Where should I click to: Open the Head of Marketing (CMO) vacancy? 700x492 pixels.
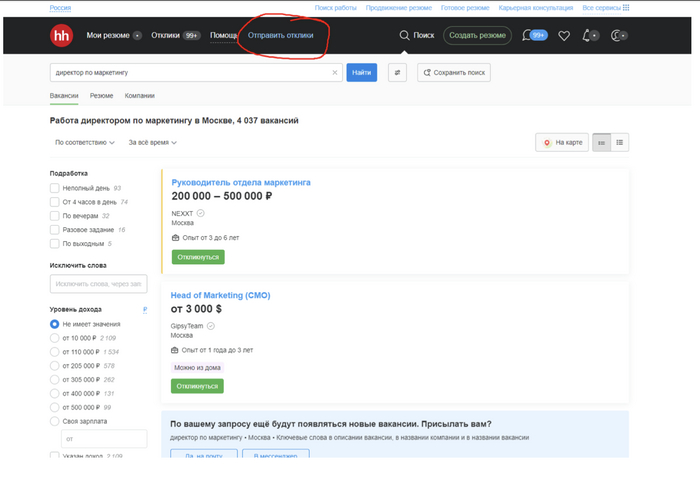[221, 295]
